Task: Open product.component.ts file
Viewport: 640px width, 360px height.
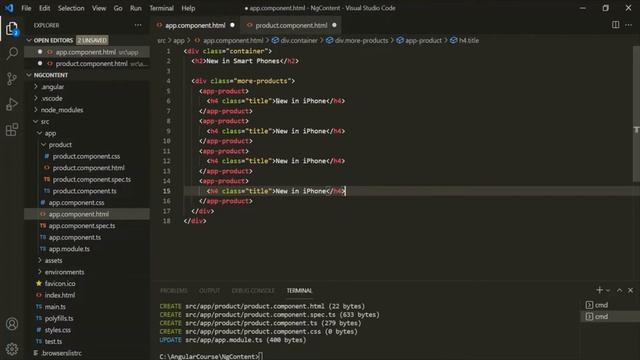Action: 84,191
